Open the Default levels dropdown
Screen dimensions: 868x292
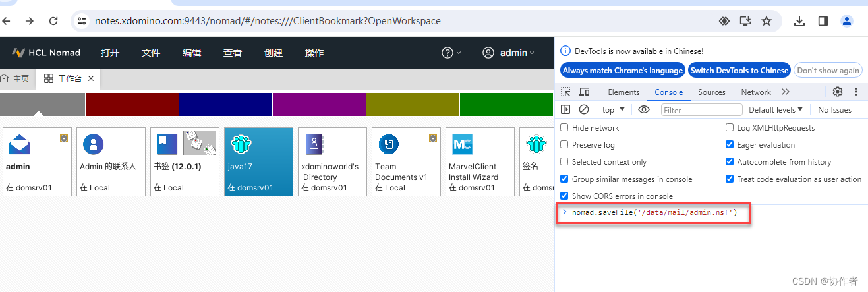[776, 110]
